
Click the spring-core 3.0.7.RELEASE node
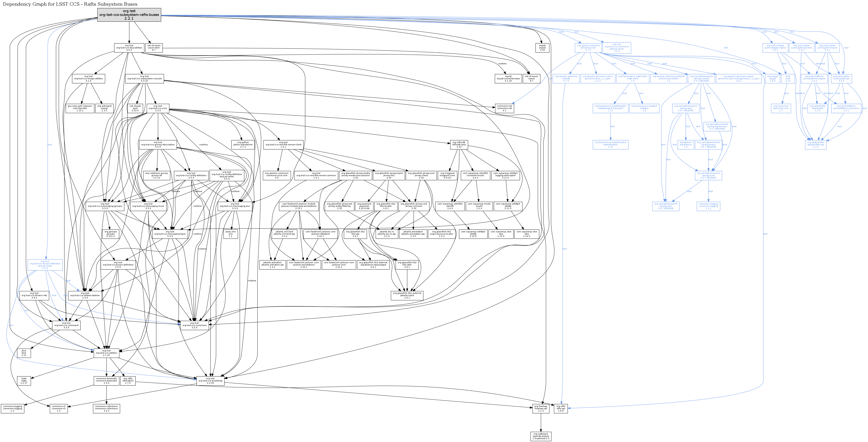tap(708, 176)
